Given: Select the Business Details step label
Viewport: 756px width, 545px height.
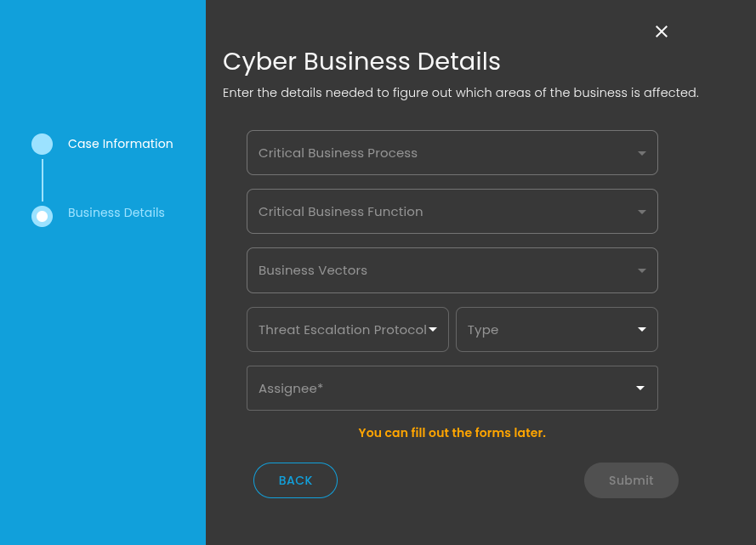Looking at the screenshot, I should click(x=117, y=213).
